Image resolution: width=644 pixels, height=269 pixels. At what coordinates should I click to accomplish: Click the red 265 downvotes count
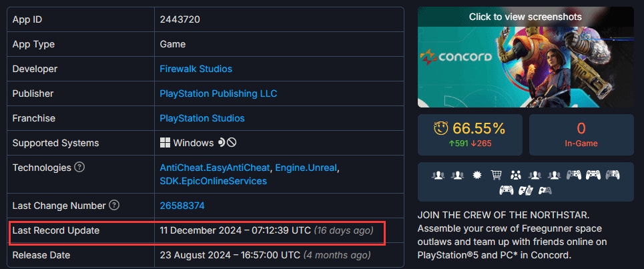481,144
